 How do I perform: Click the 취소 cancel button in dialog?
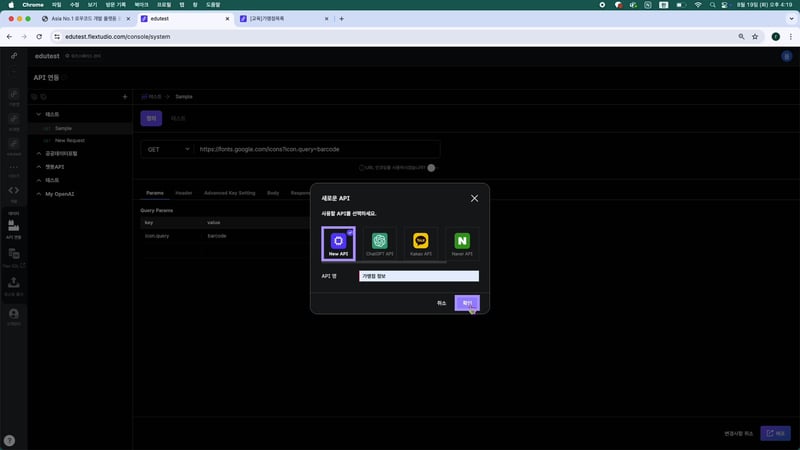[441, 302]
